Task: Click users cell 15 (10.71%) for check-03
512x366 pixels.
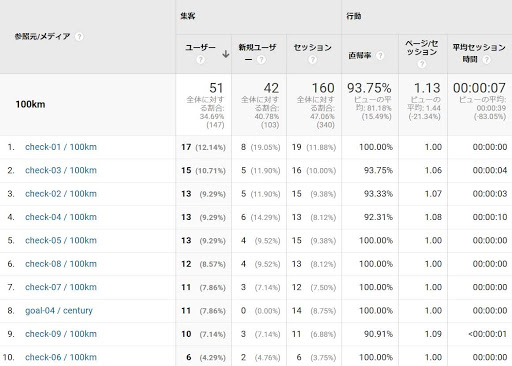Action: tap(203, 170)
